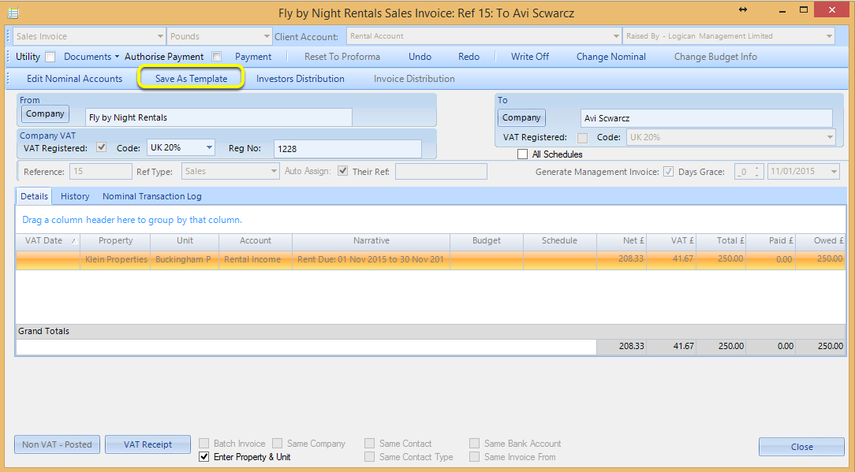Toggle Generate Management Invoice checkbox

(x=668, y=172)
